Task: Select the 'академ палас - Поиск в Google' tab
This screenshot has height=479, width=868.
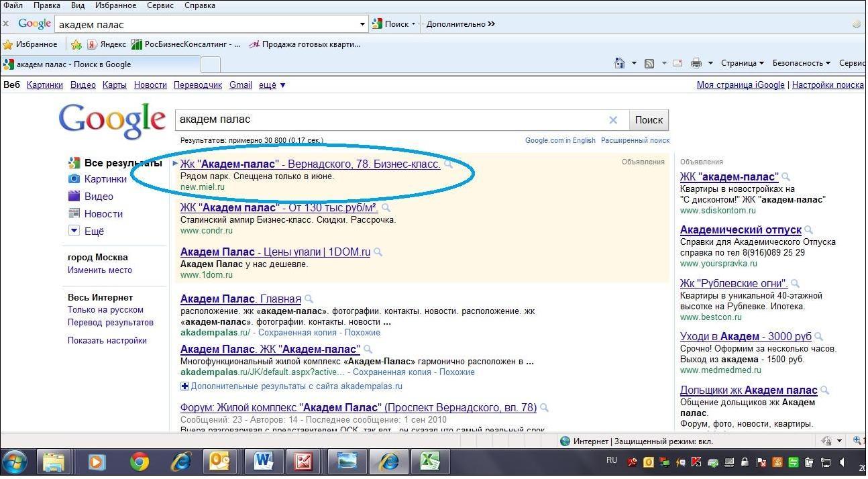Action: click(101, 64)
